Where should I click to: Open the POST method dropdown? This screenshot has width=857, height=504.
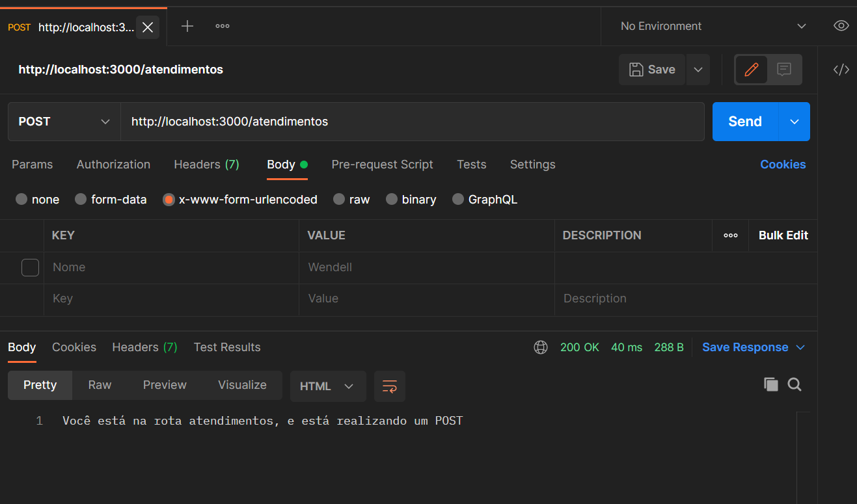64,122
